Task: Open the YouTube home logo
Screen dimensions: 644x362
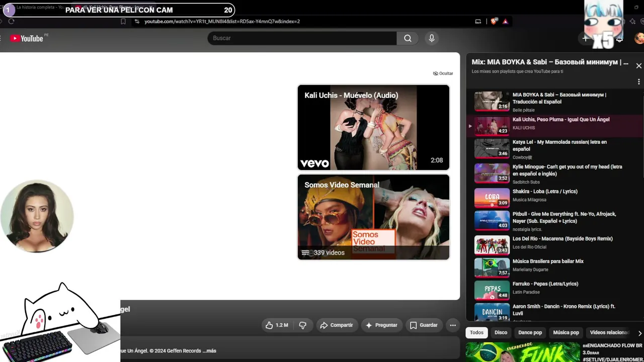Action: pos(26,38)
